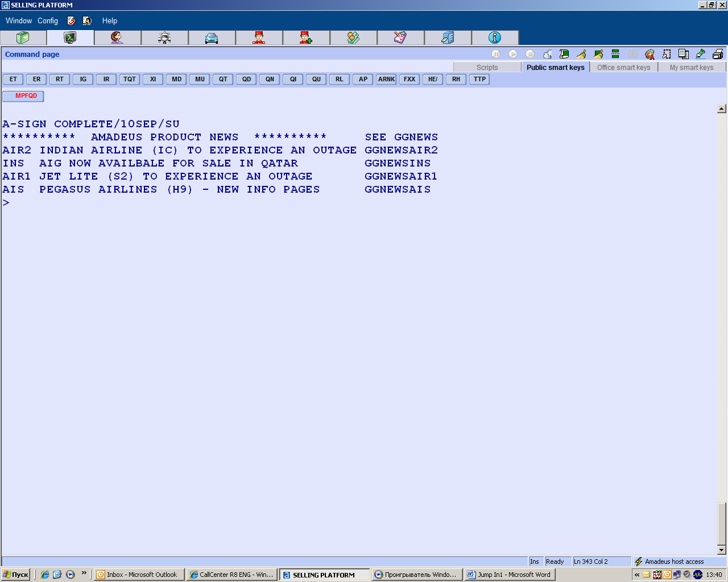Click the MD smart key
Screen dimensions: 728x582
pyautogui.click(x=176, y=80)
